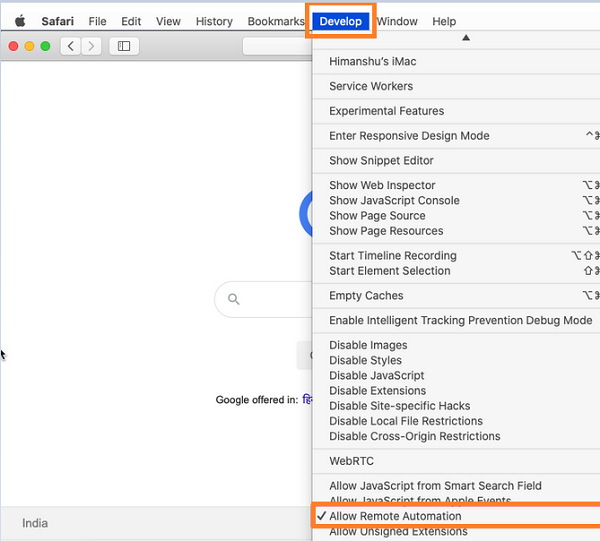Choose Start Element Selection

point(457,271)
